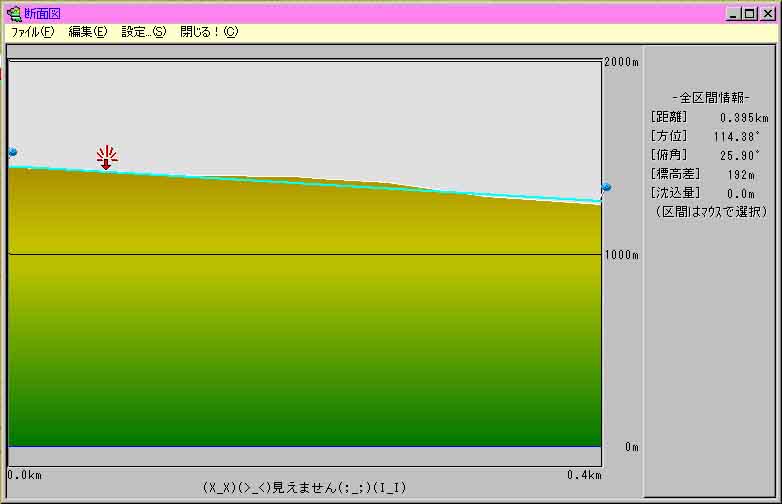782x504 pixels.
Task: Close the 断面図 window
Action: click(x=768, y=14)
